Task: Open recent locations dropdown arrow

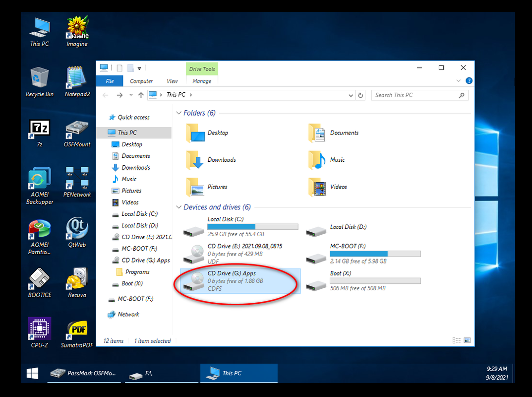Action: click(131, 95)
